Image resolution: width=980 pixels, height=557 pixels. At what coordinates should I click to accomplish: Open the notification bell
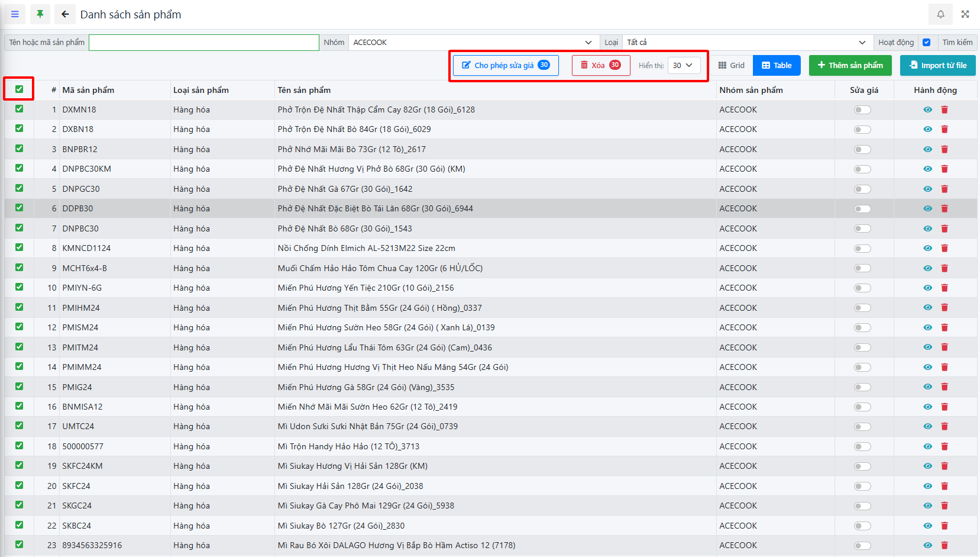tap(940, 14)
